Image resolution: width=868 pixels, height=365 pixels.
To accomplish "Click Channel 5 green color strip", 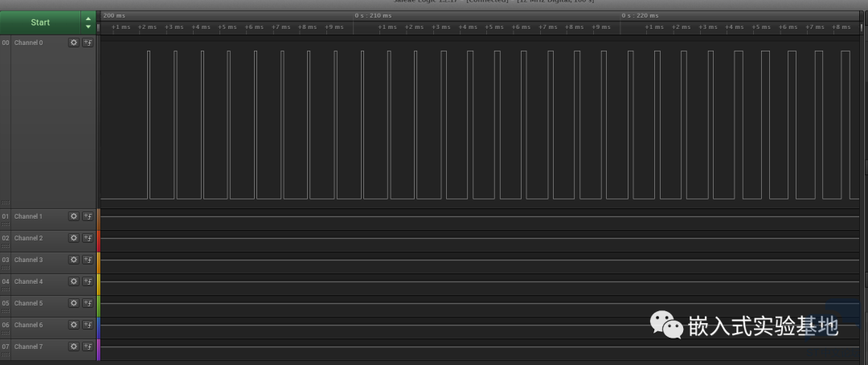I will [x=99, y=306].
